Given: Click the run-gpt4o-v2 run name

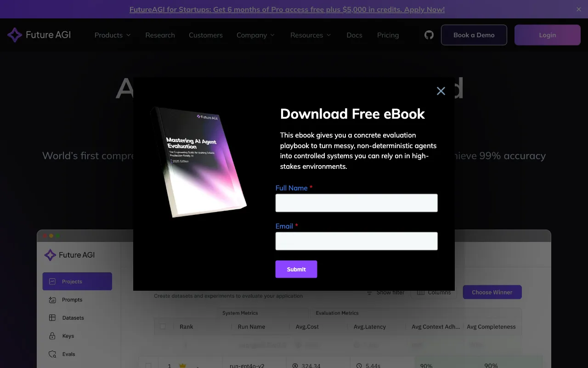Looking at the screenshot, I should point(247,366).
